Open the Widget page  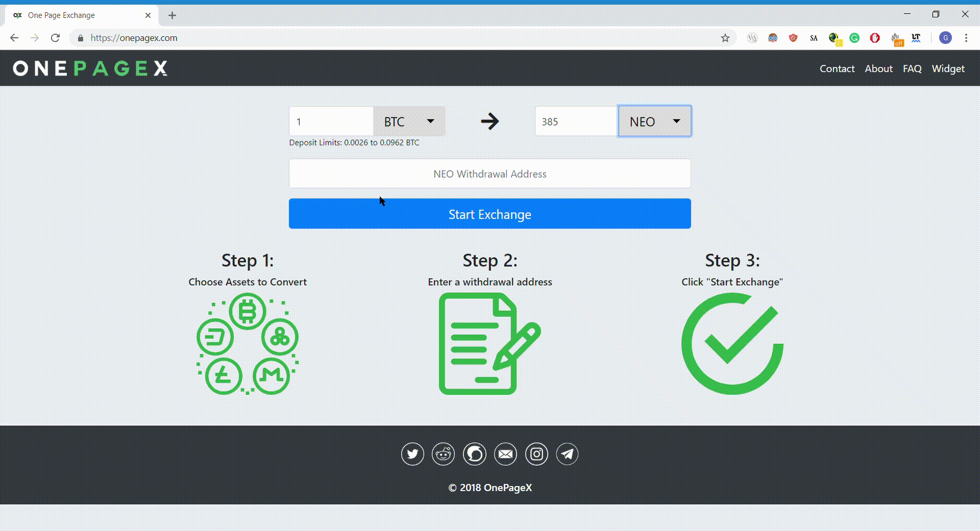click(948, 68)
